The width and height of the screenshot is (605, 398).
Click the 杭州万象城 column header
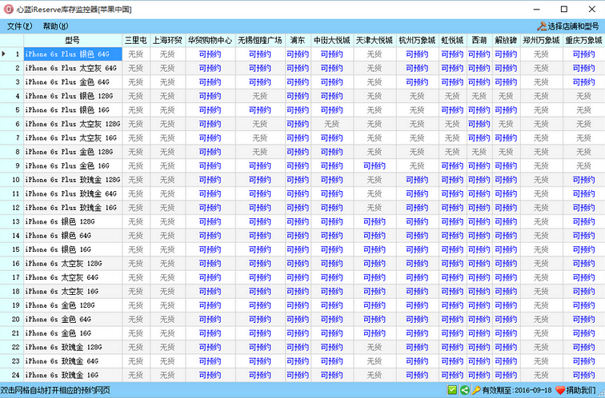point(417,40)
